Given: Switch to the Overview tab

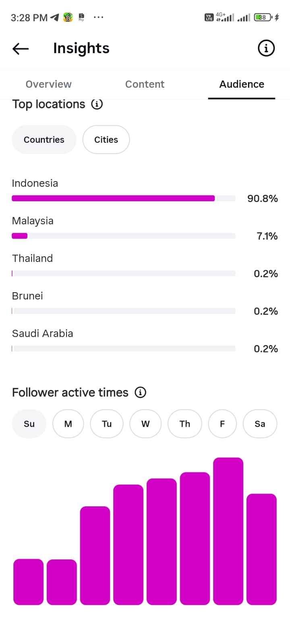Looking at the screenshot, I should 48,84.
